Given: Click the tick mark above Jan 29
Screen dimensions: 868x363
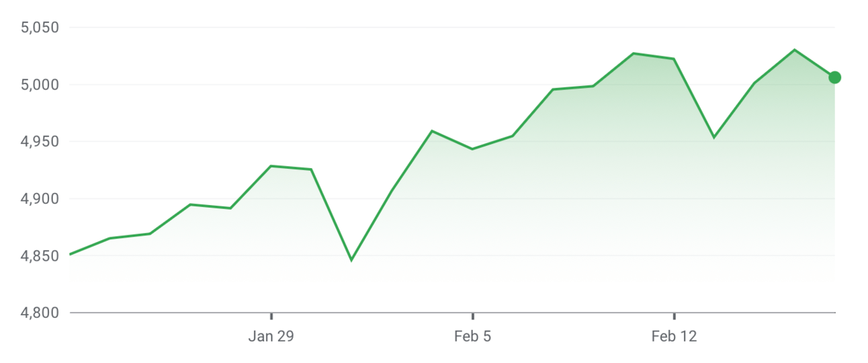Looking at the screenshot, I should pos(271,316).
